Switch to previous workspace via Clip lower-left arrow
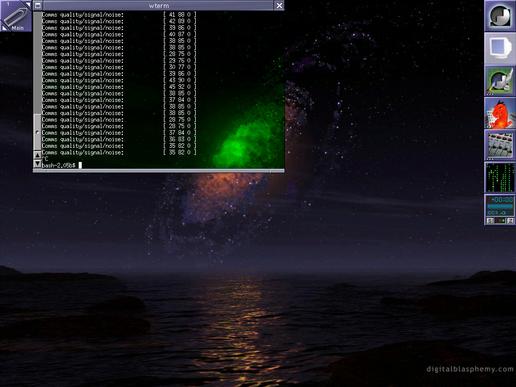This screenshot has width=516, height=387. coord(4,29)
